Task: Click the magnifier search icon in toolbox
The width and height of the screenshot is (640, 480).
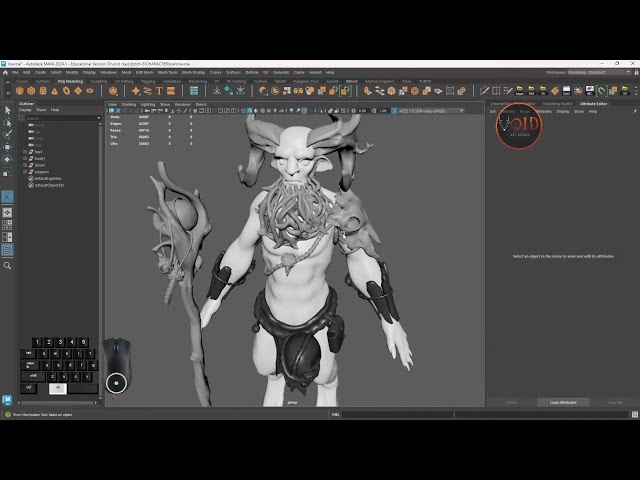Action: pyautogui.click(x=7, y=266)
